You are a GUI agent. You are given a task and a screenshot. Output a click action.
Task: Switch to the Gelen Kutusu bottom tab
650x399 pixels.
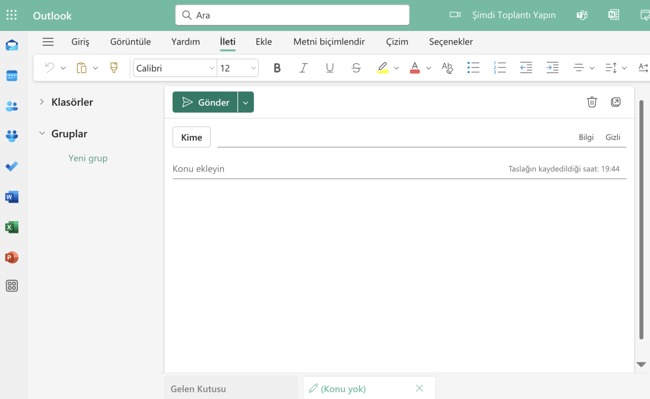(231, 389)
